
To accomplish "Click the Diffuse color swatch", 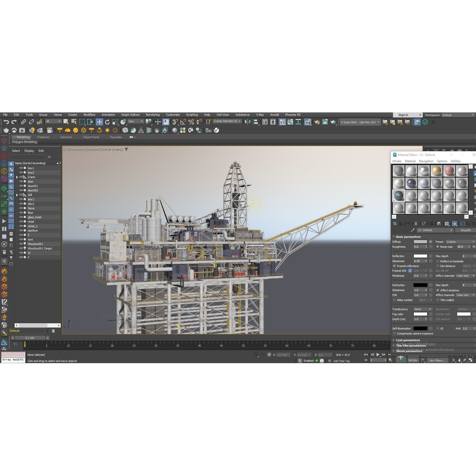I will (x=420, y=242).
